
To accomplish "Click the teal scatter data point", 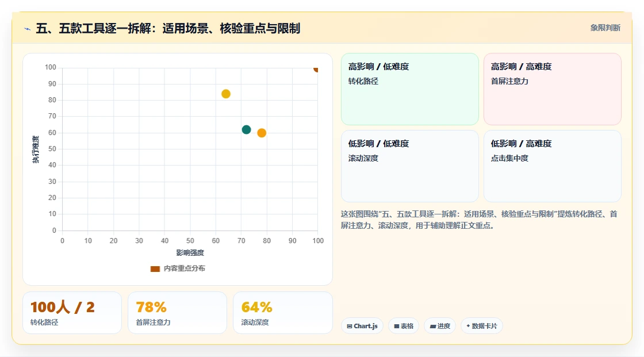I will [246, 130].
